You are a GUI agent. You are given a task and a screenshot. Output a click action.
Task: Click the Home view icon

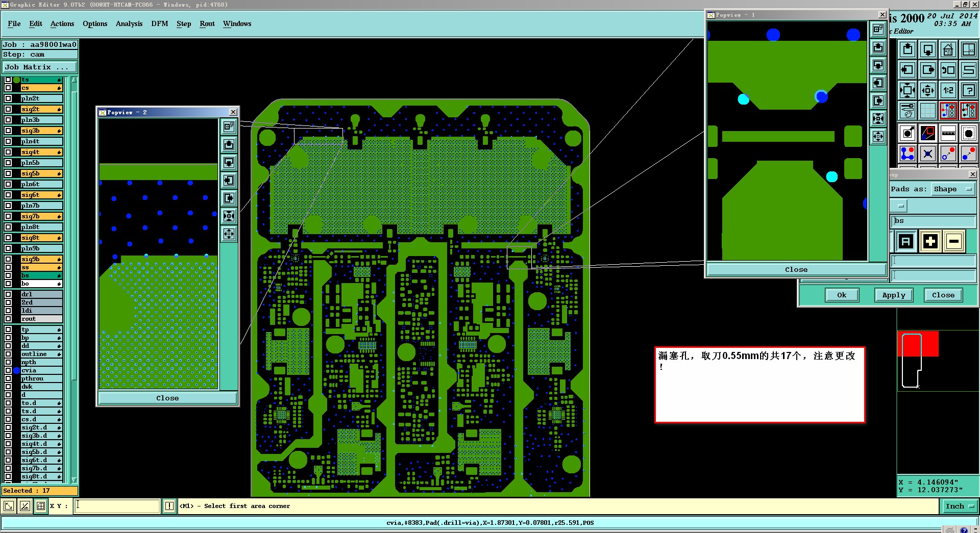948,49
